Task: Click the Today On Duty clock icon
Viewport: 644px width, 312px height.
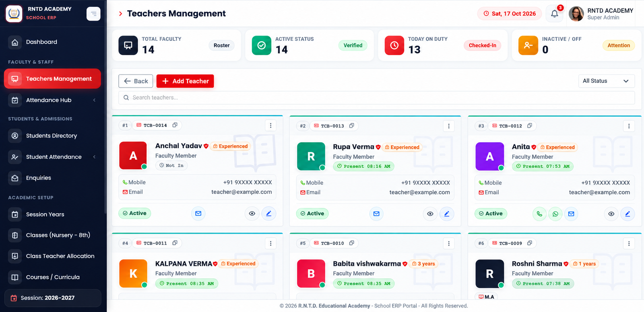Action: 394,45
